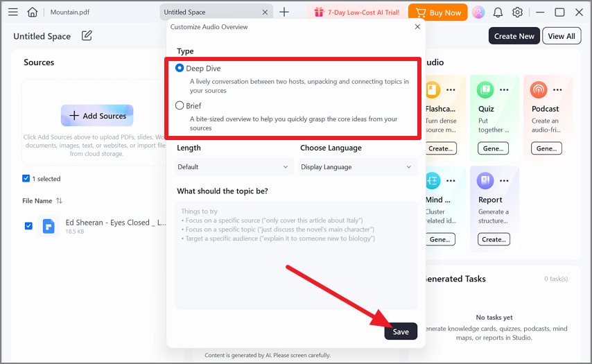The image size is (592, 364).
Task: Open more options on Podcast card
Action: pyautogui.click(x=557, y=90)
